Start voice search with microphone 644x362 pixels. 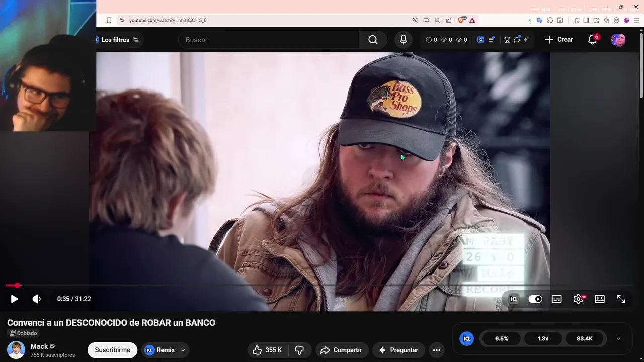[x=403, y=40]
